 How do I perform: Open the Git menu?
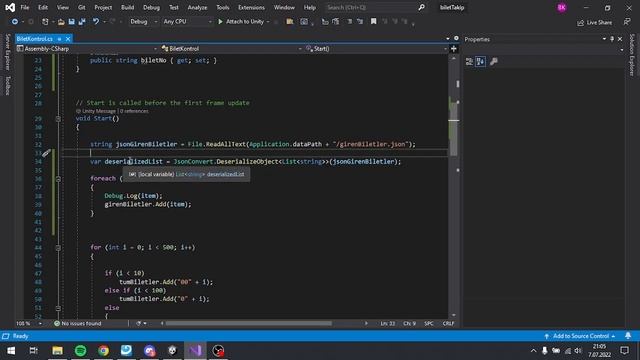pyautogui.click(x=82, y=7)
